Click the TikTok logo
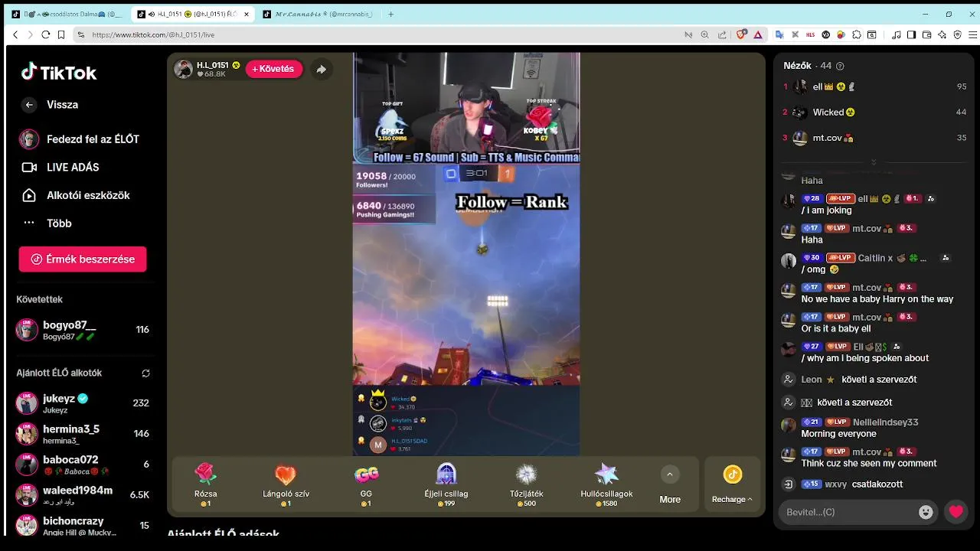Screen dimensions: 980x551 click(59, 73)
